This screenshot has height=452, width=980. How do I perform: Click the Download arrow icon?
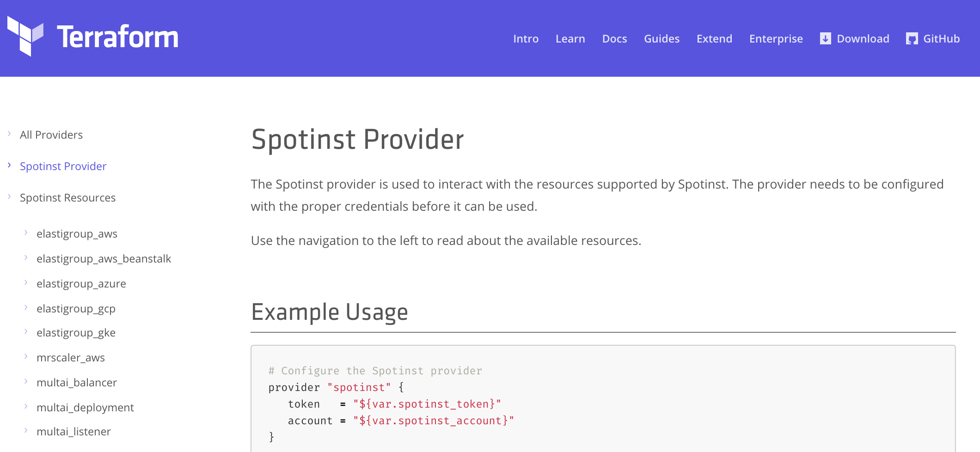pos(825,38)
